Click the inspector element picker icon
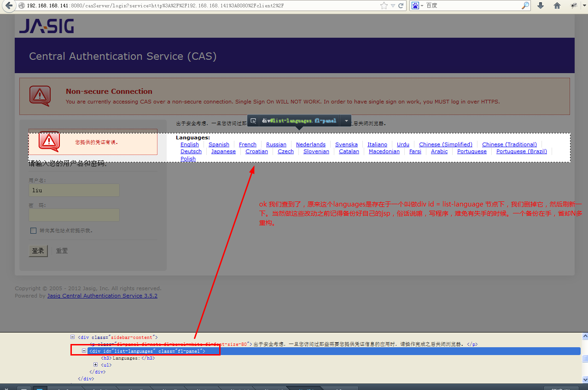588x390 pixels. pyautogui.click(x=253, y=120)
